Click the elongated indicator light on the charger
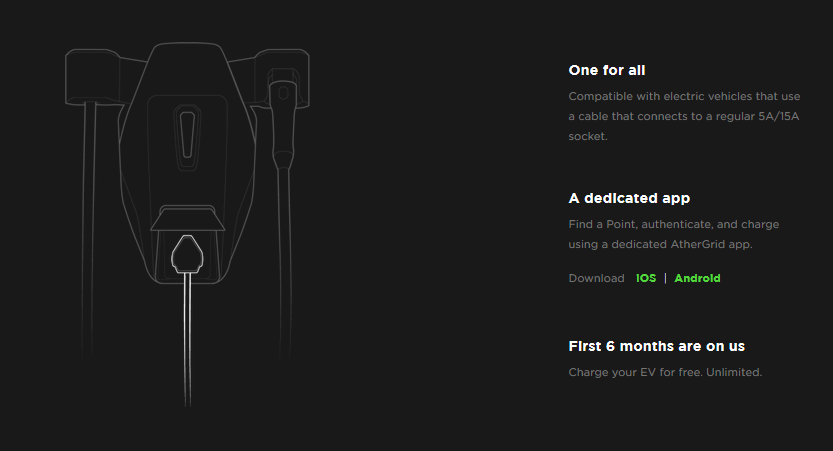The height and width of the screenshot is (451, 833). (187, 137)
